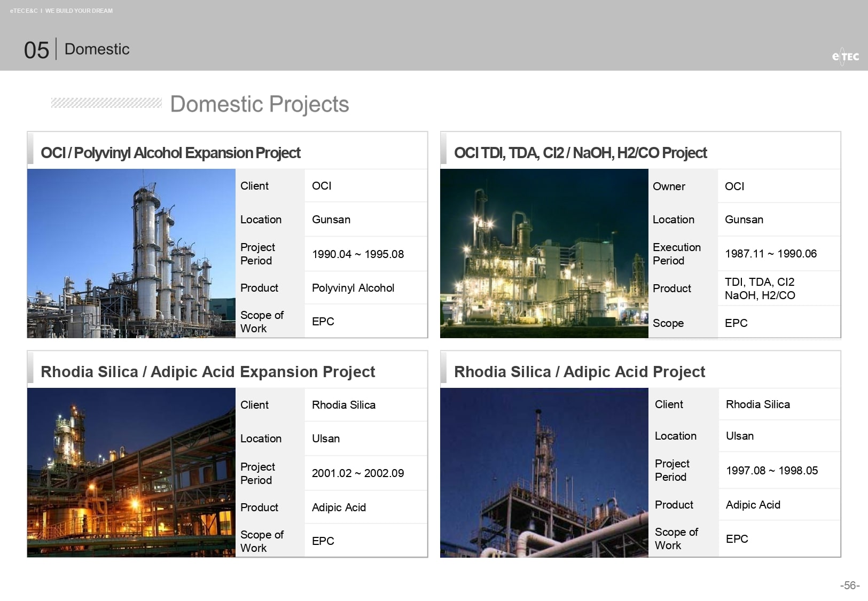This screenshot has width=868, height=601.
Task: Open the Rhodia Adipic Acid Project tower photo
Action: click(x=544, y=473)
